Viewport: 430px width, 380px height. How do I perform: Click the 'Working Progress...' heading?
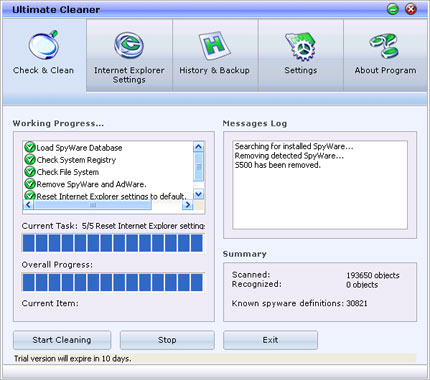click(58, 123)
